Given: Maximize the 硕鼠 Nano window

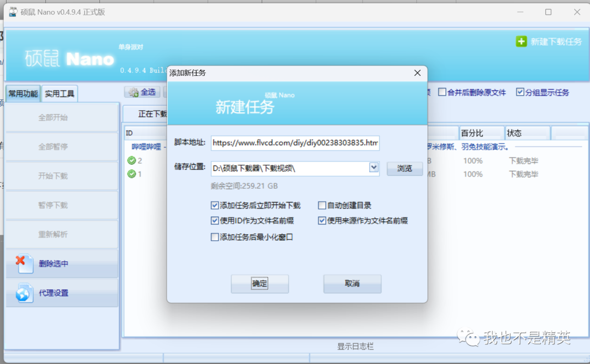Looking at the screenshot, I should [548, 12].
